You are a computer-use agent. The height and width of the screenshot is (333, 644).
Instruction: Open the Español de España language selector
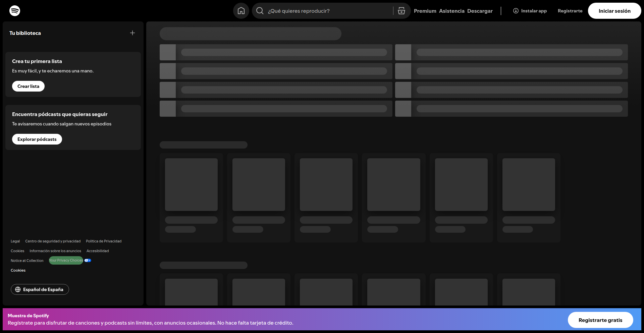pyautogui.click(x=40, y=289)
